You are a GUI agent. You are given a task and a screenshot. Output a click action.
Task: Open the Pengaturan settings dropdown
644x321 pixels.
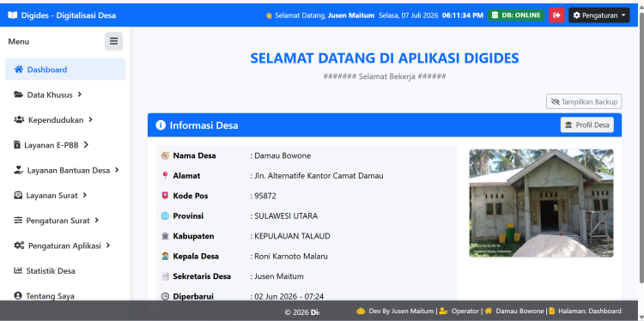pyautogui.click(x=598, y=15)
